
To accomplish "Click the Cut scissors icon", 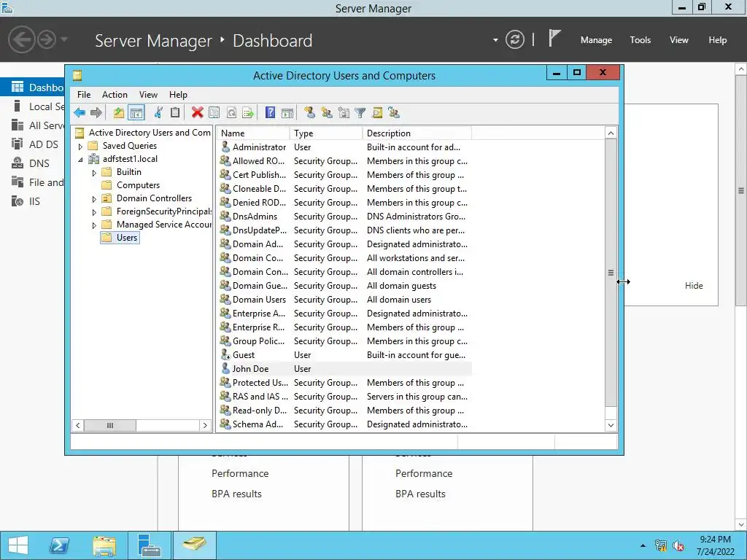I will pyautogui.click(x=158, y=113).
